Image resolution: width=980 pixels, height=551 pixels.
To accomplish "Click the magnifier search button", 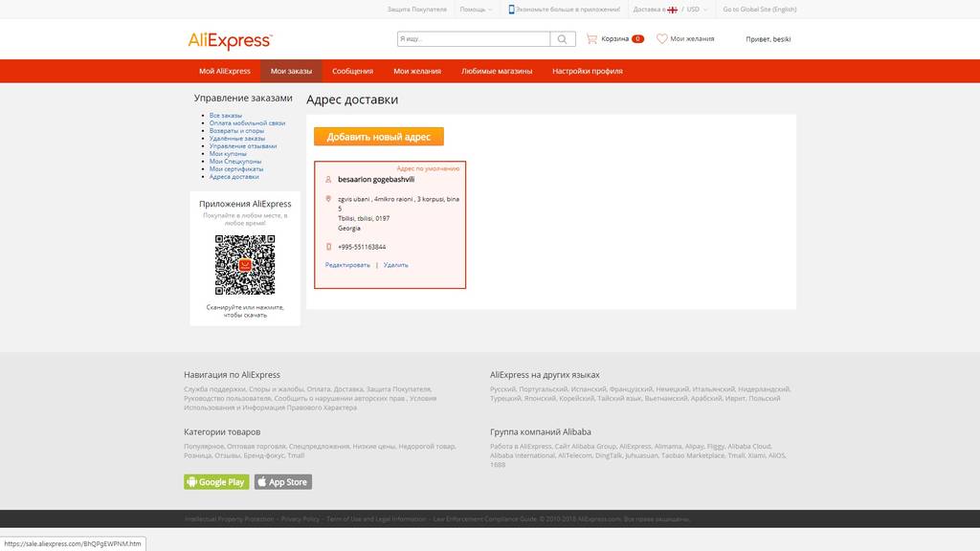I will click(x=562, y=38).
